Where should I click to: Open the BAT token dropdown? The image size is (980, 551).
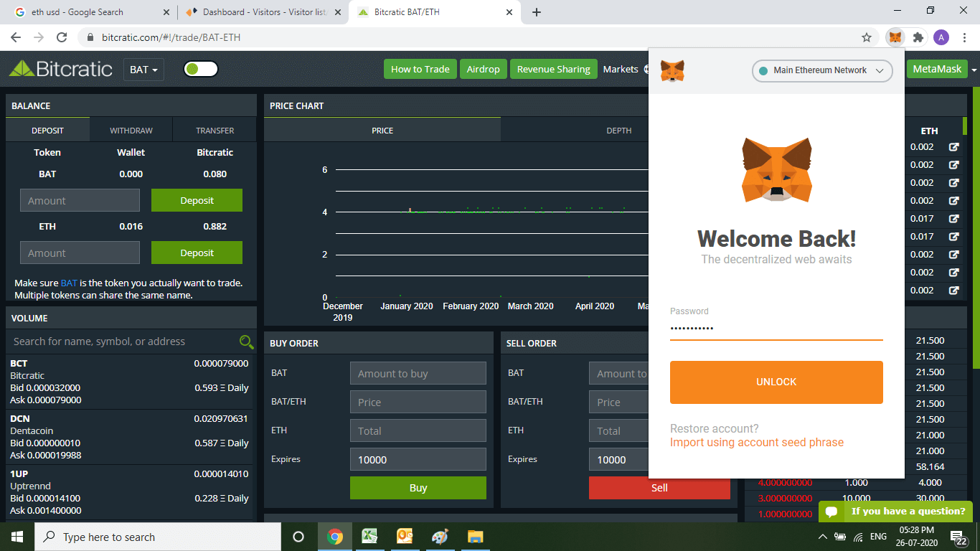pos(144,70)
